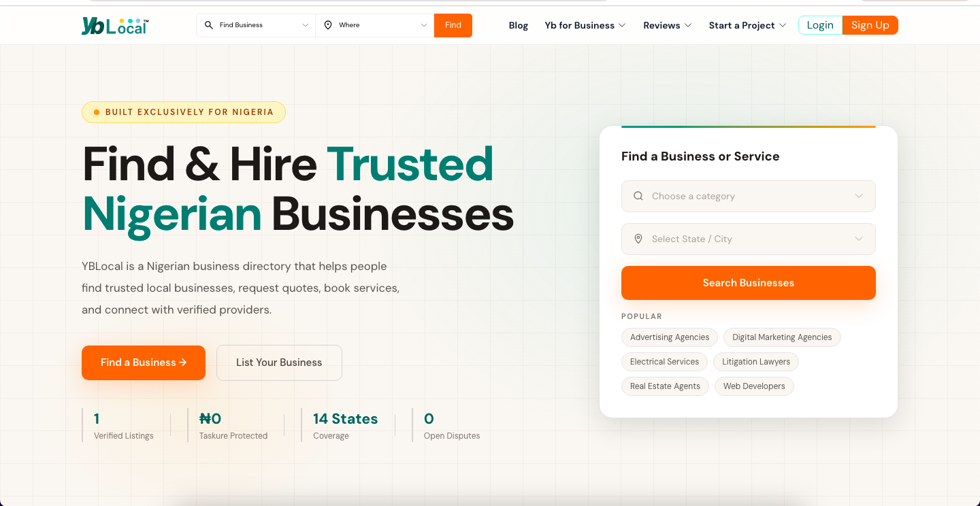The height and width of the screenshot is (506, 980).
Task: Expand the Start a Project menu
Action: [x=747, y=25]
